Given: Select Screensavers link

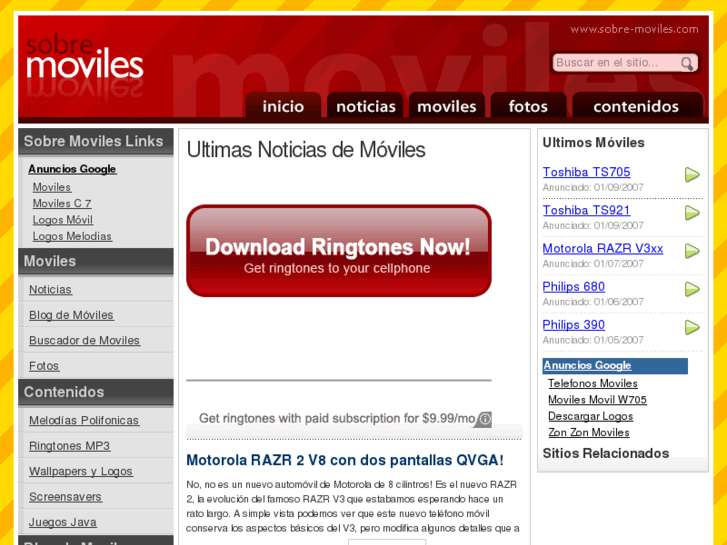Looking at the screenshot, I should click(65, 497).
